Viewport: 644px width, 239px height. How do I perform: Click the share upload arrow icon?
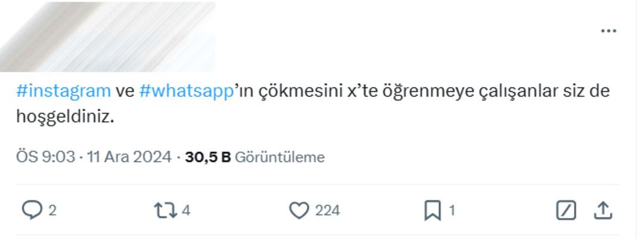pyautogui.click(x=603, y=210)
